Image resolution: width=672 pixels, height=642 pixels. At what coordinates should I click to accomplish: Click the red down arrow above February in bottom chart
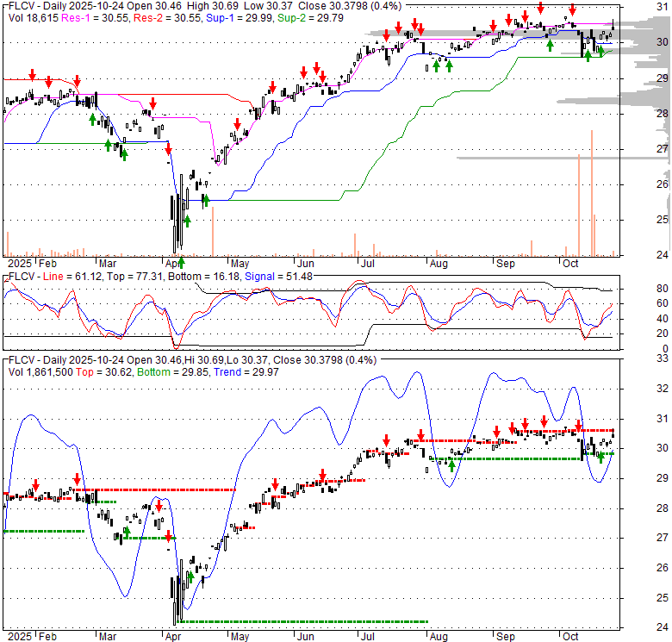35,484
